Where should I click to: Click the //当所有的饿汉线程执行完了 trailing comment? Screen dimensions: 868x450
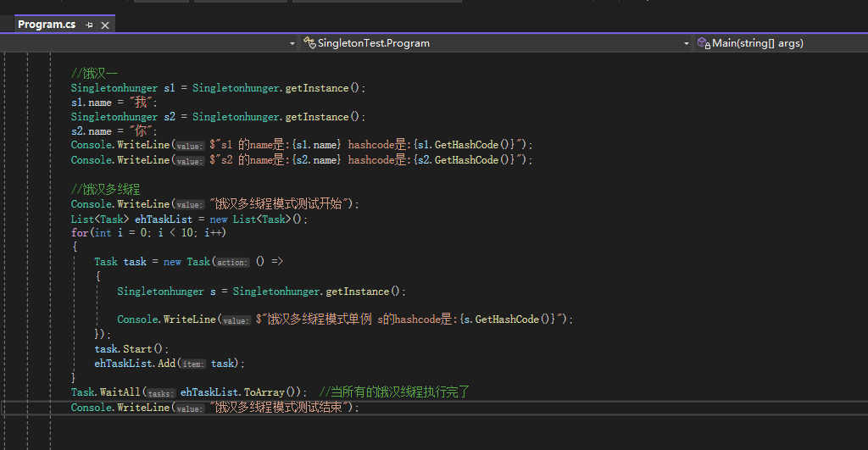click(x=393, y=392)
